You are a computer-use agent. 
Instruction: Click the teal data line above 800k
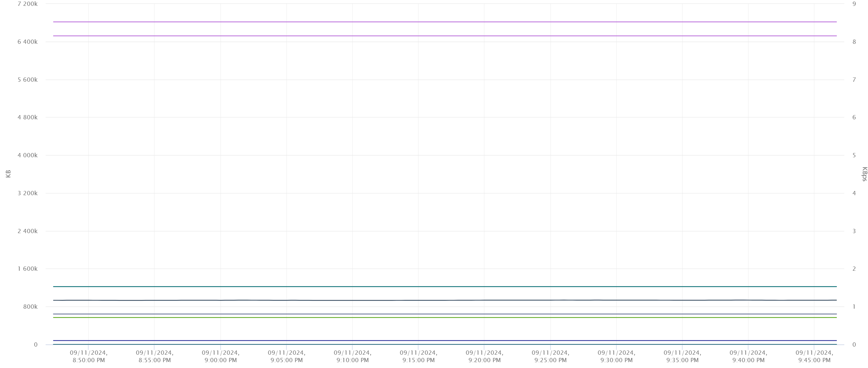tap(445, 287)
